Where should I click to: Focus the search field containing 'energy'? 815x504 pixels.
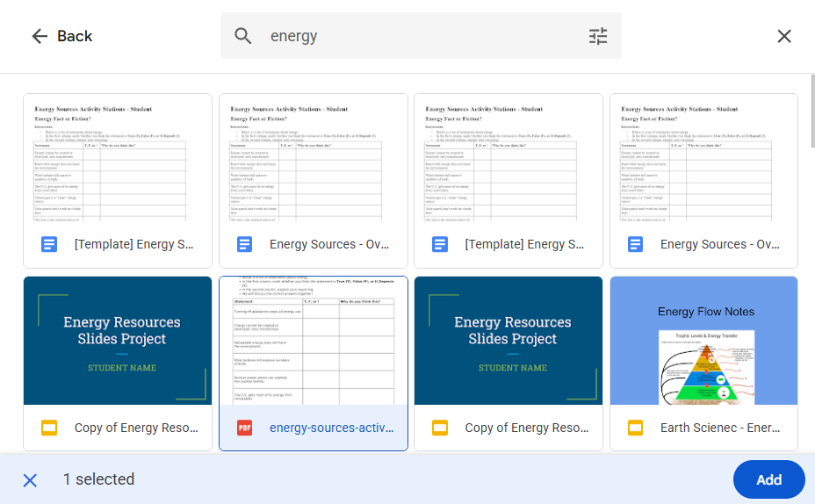pos(422,36)
